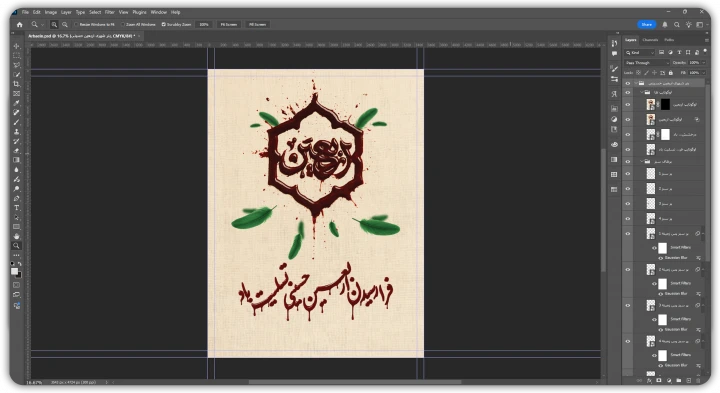Open the Pass Through blend mode dropdown
This screenshot has width=720, height=393.
click(x=647, y=62)
